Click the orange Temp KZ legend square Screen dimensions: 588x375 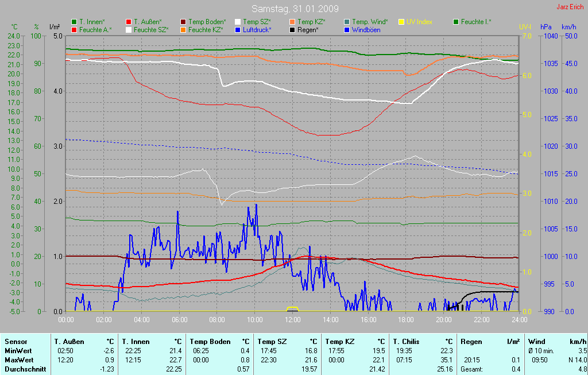(x=292, y=22)
